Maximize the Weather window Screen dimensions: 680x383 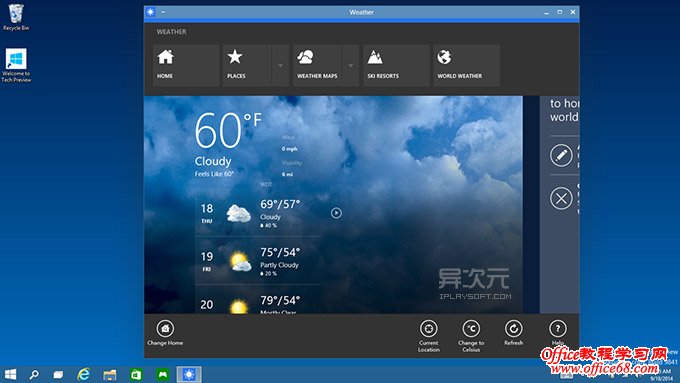(x=559, y=12)
